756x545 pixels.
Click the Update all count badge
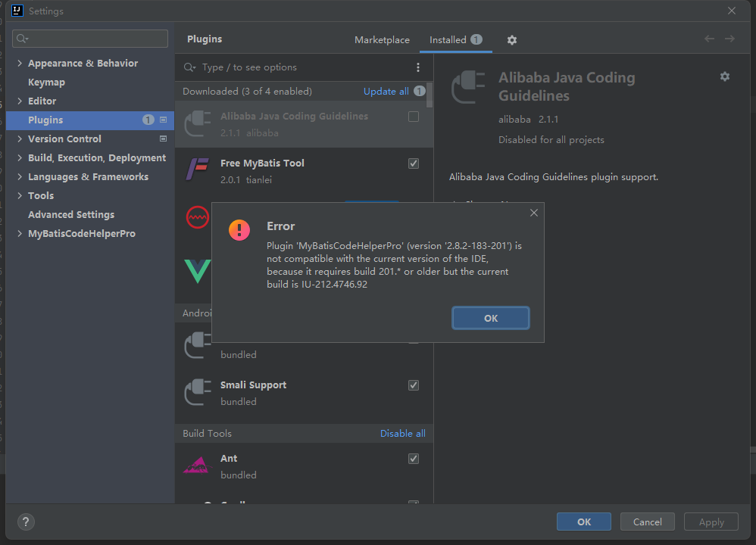tap(420, 91)
